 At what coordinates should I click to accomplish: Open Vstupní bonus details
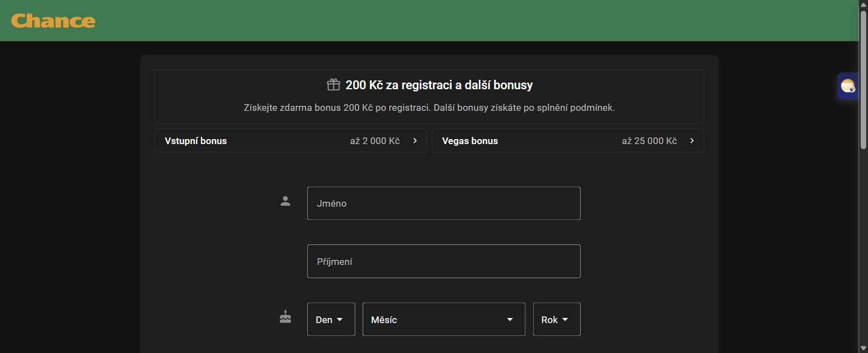pos(291,141)
